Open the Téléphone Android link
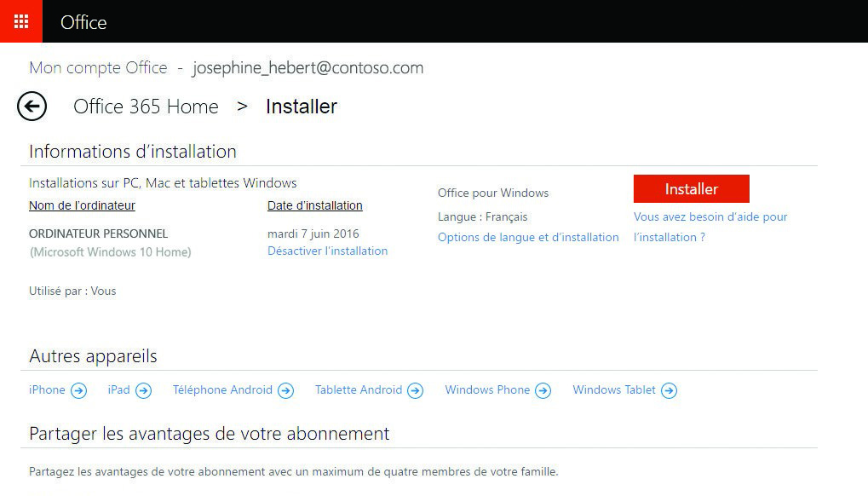868x496 pixels. point(222,389)
